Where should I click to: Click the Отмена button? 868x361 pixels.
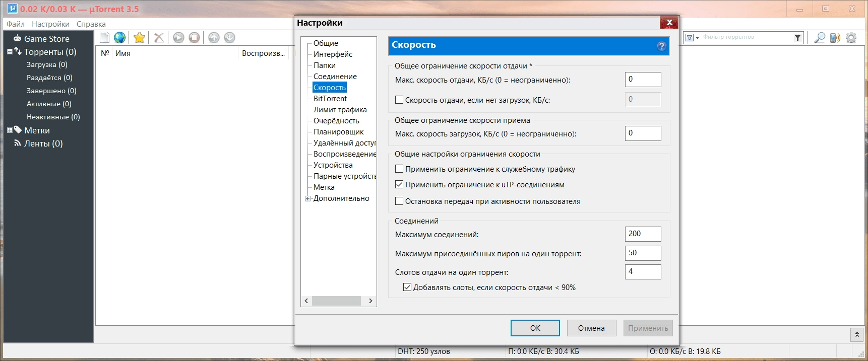pyautogui.click(x=591, y=328)
